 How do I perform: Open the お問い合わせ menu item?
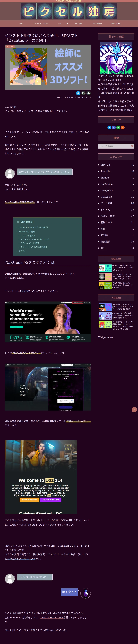(116, 24)
